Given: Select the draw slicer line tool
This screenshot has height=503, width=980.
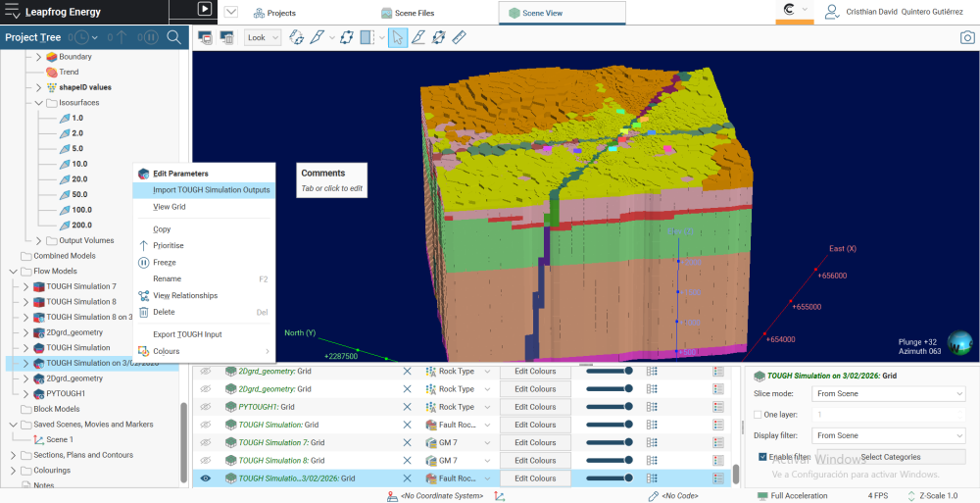Looking at the screenshot, I should coord(317,37).
